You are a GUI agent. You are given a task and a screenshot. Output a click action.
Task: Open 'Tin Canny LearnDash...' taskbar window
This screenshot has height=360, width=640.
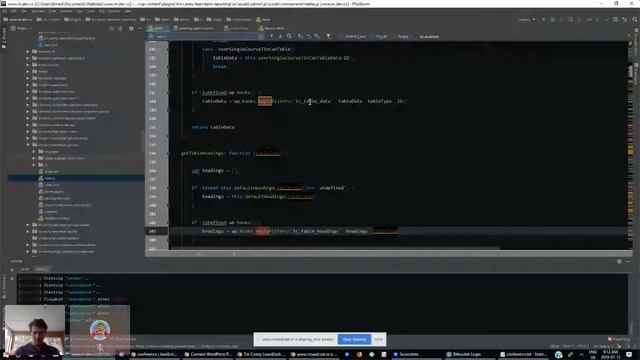point(261,354)
